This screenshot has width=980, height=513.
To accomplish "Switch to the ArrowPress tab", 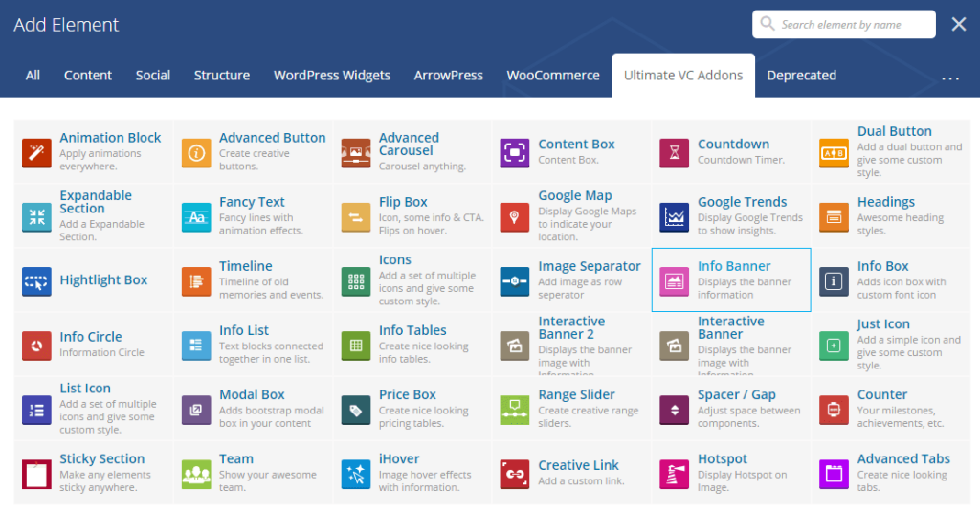I will pos(448,76).
